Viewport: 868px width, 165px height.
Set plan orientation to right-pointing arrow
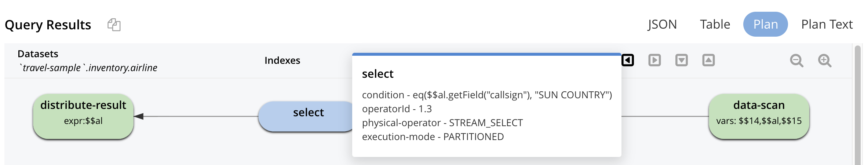(x=654, y=60)
